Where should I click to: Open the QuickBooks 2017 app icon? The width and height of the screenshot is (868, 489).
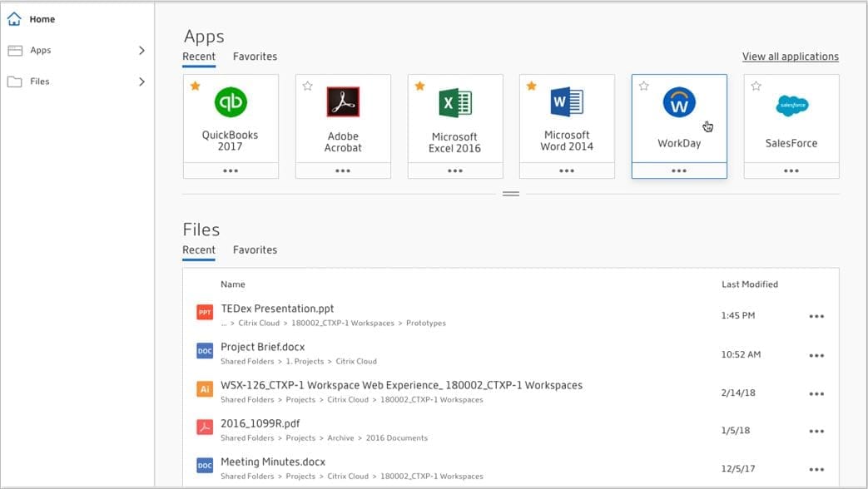click(231, 102)
